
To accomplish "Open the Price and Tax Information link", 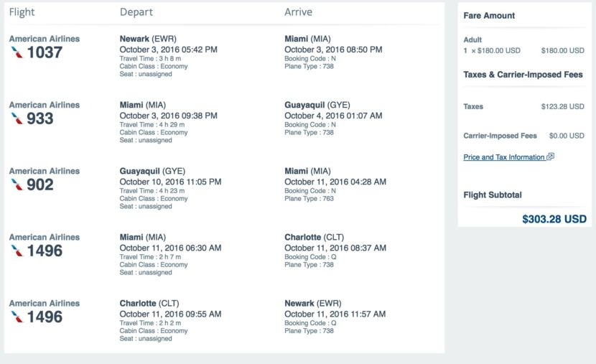I will point(504,157).
